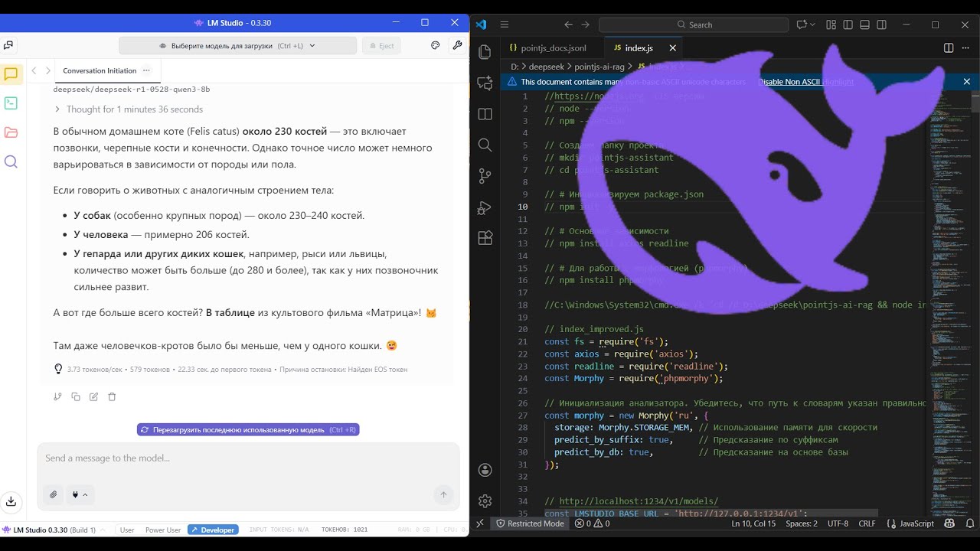980x551 pixels.
Task: Go back in VS Code navigation
Action: (x=568, y=24)
